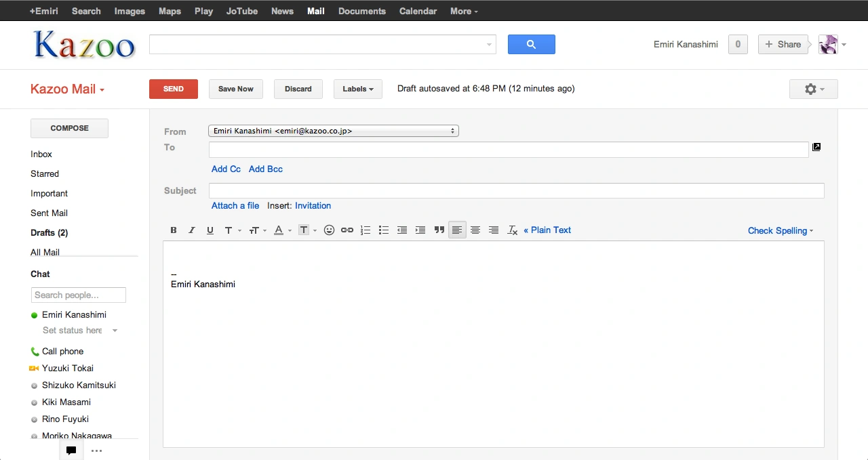The height and width of the screenshot is (460, 868).
Task: Open the font size picker
Action: (257, 230)
